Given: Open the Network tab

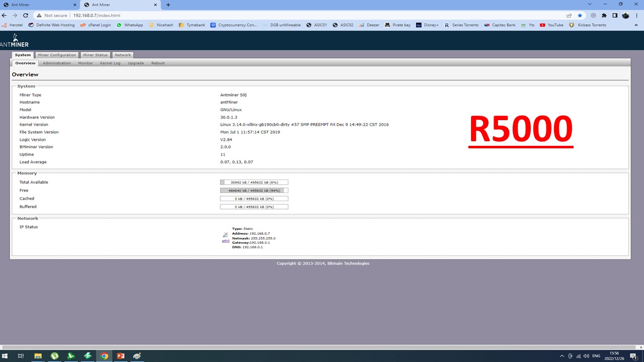Looking at the screenshot, I should point(122,55).
